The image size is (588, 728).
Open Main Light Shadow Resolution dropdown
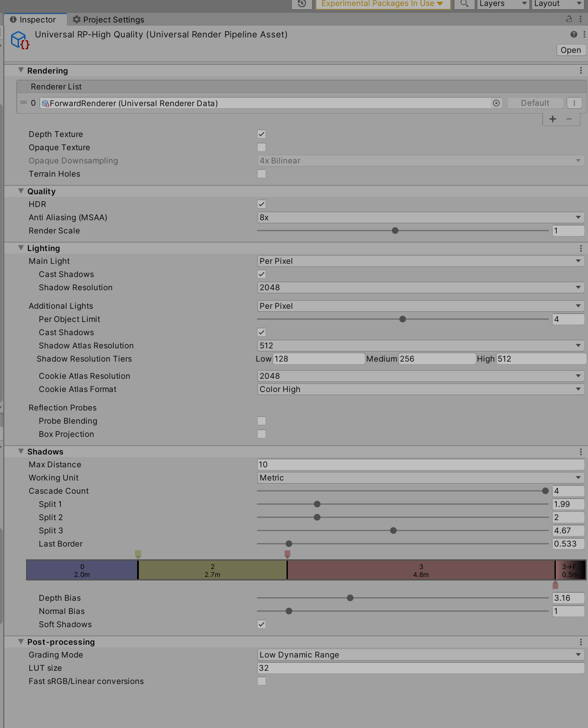tap(421, 288)
